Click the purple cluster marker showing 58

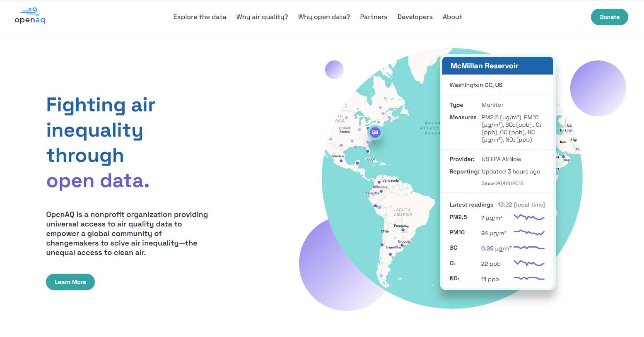(x=374, y=132)
